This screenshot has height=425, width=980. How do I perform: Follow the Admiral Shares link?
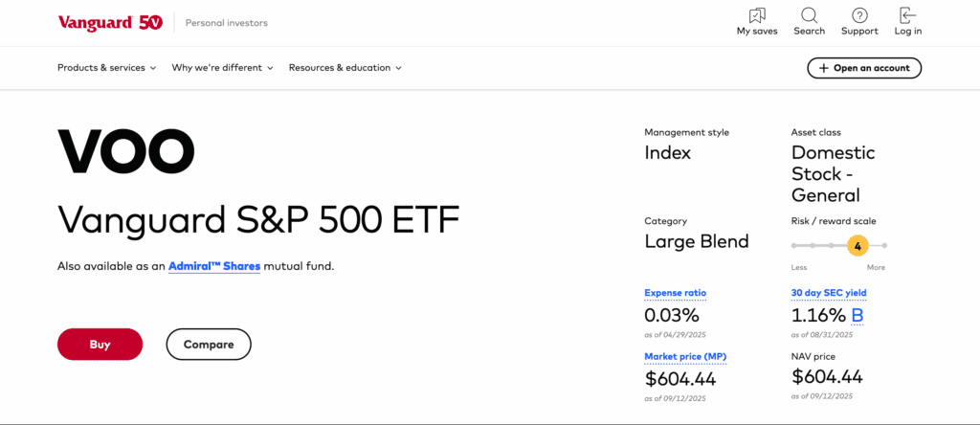coord(214,266)
